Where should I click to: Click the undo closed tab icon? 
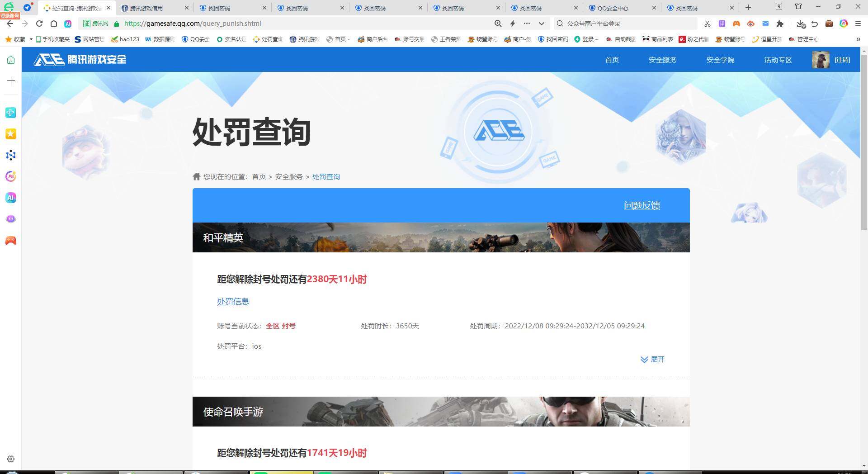(x=815, y=24)
